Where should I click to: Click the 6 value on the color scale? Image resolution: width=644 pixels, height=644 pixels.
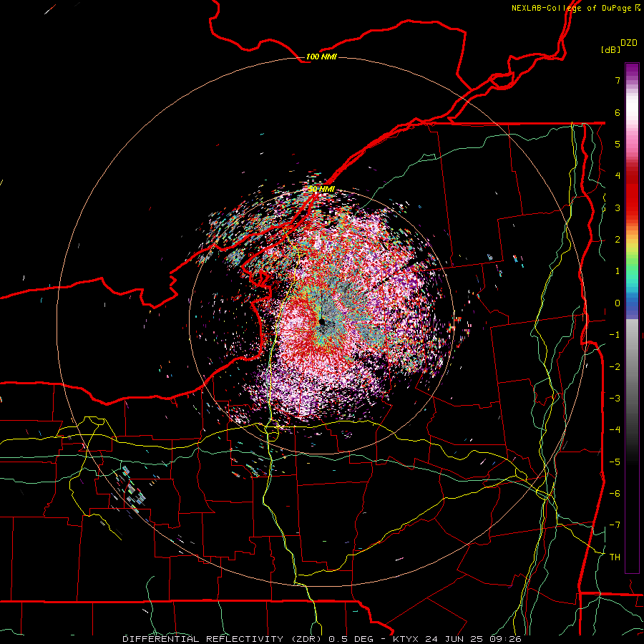point(618,112)
